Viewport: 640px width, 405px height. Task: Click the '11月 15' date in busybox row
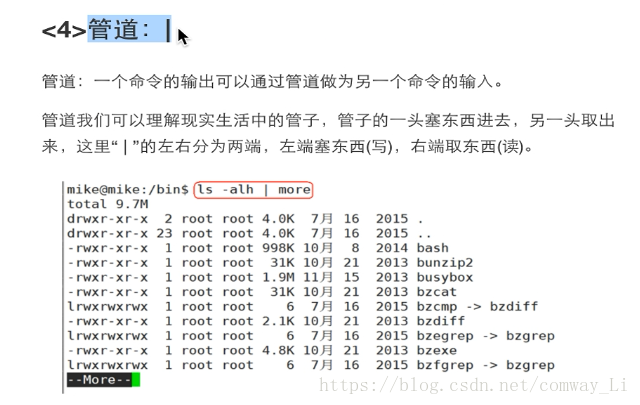coord(331,277)
